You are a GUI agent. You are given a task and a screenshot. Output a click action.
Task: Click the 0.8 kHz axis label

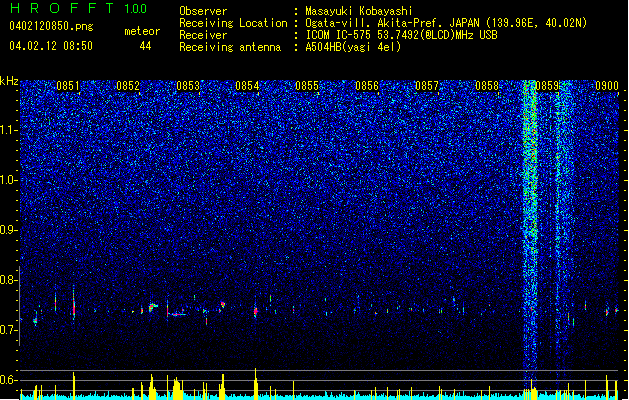pyautogui.click(x=8, y=280)
